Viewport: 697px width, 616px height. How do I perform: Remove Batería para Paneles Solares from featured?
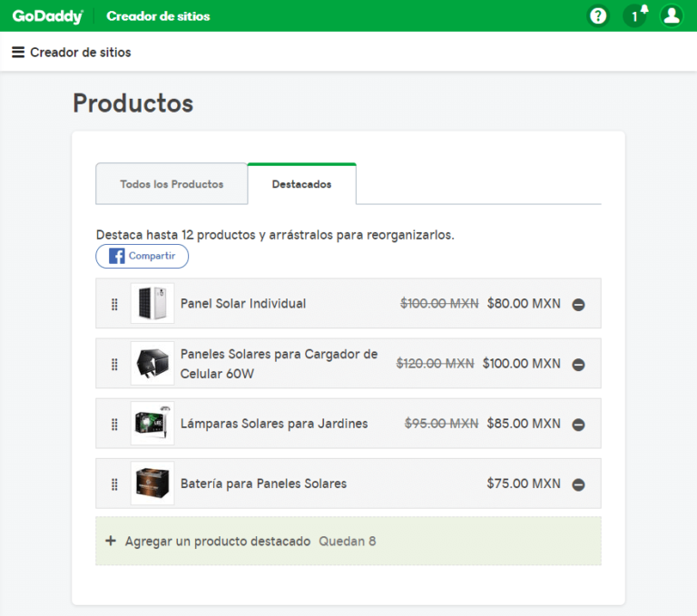click(578, 484)
